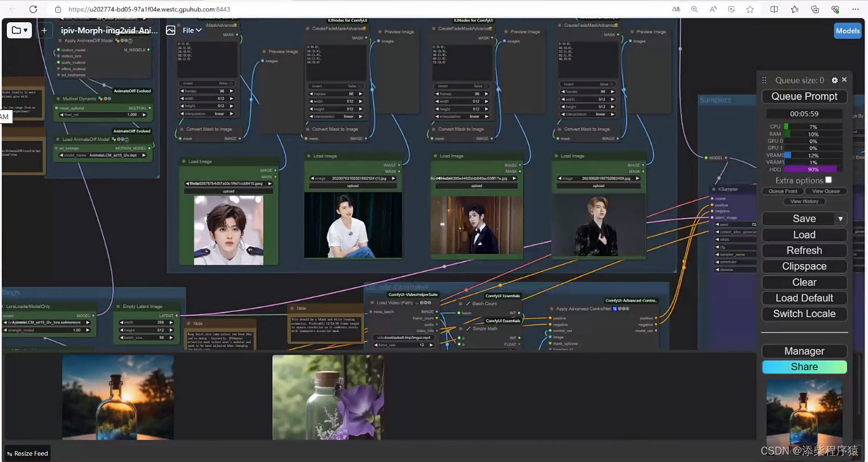Click the Resize Feed icon
The image size is (868, 462).
pyautogui.click(x=10, y=454)
